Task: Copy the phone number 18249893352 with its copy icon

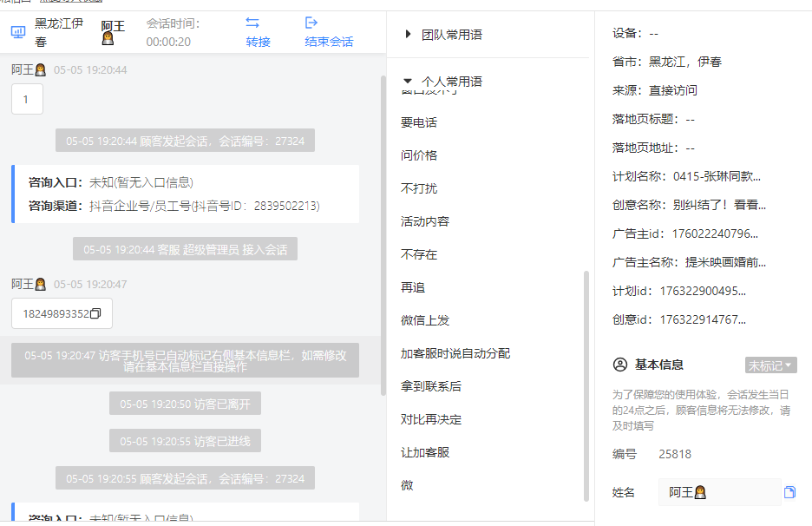Action: [95, 313]
